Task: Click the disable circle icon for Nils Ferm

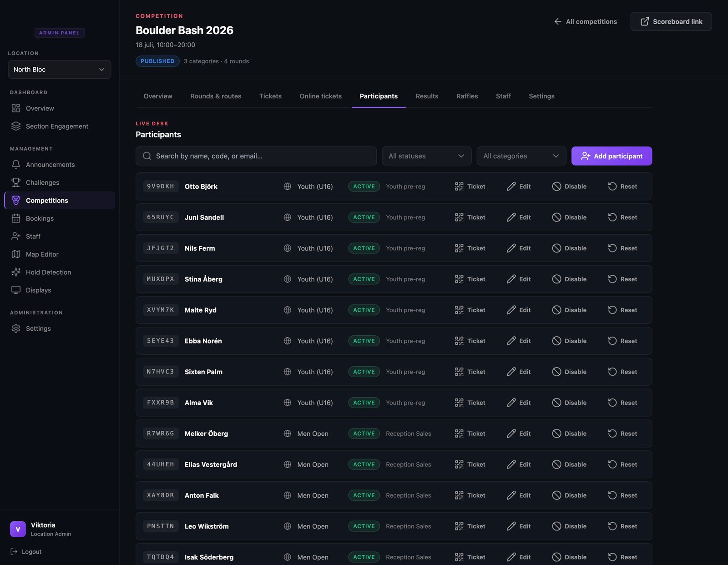Action: 556,248
